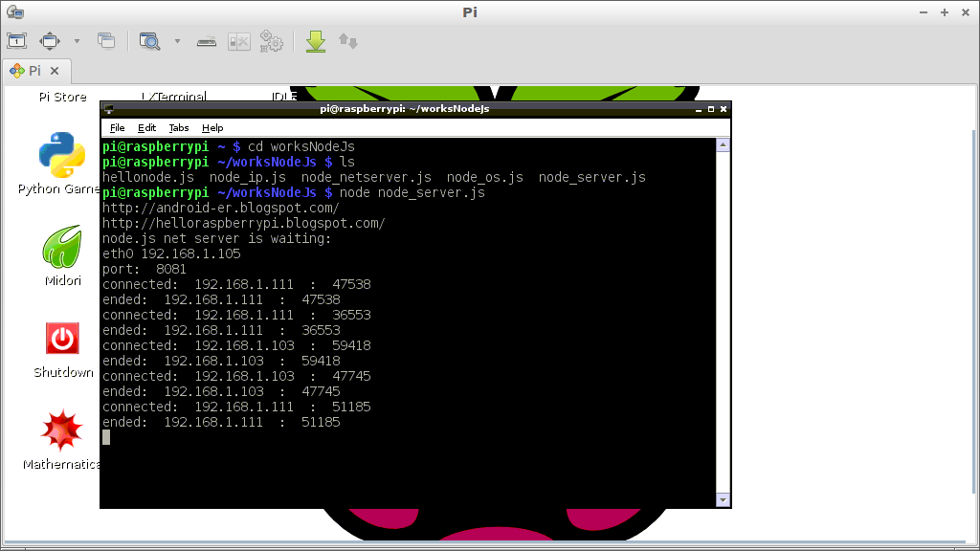
Task: Open the Tabs menu in LXTerminal
Action: pos(179,127)
